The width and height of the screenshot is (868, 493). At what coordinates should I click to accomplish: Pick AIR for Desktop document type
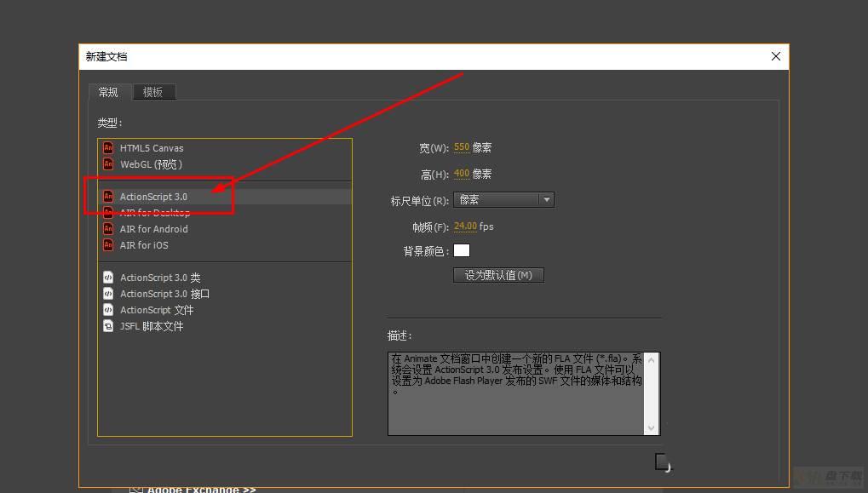pos(225,213)
